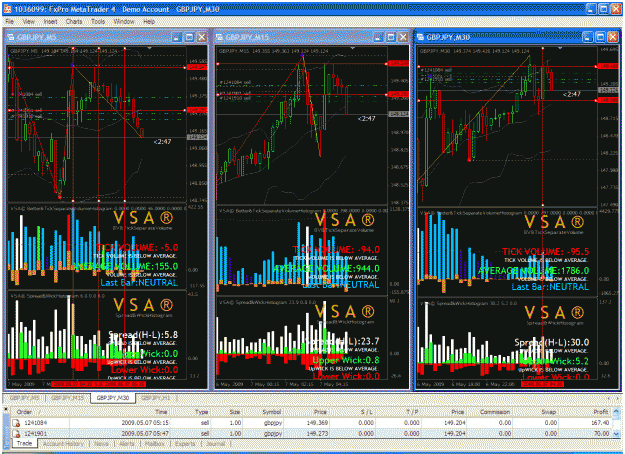Sort by the Time column header
Image resolution: width=625 pixels, height=454 pixels.
[x=120, y=412]
